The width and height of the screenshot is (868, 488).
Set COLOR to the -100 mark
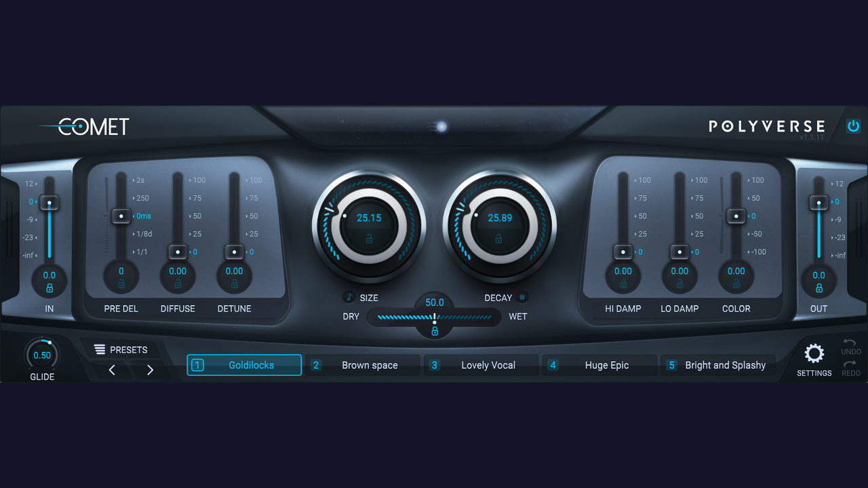(x=757, y=252)
